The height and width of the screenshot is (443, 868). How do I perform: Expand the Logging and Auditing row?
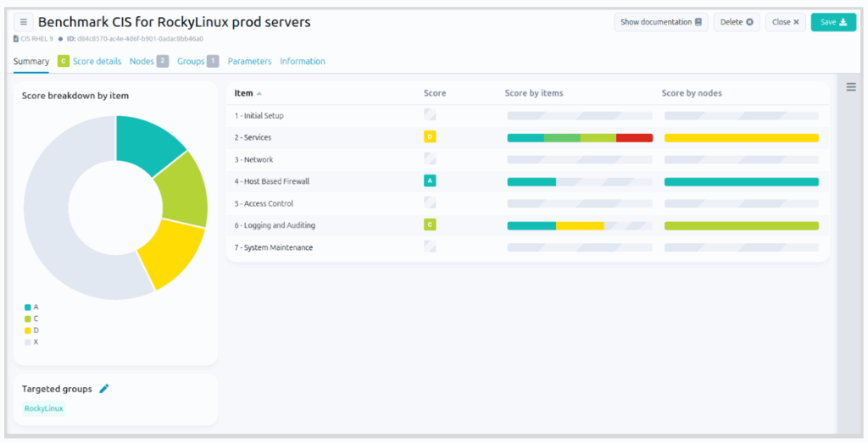274,225
